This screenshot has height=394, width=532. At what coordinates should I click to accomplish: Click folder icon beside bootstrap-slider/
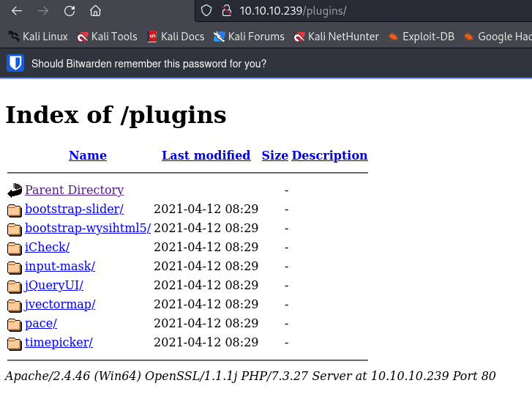point(15,210)
